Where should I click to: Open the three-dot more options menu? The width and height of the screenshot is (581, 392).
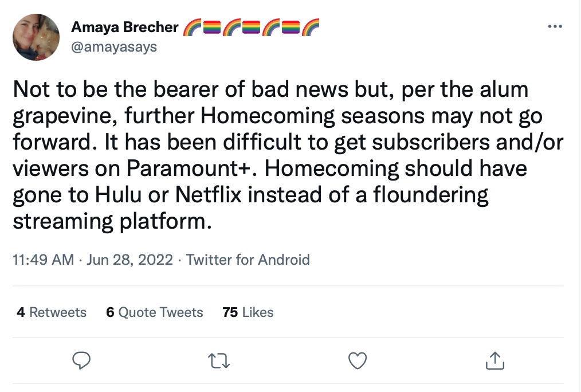tap(555, 26)
